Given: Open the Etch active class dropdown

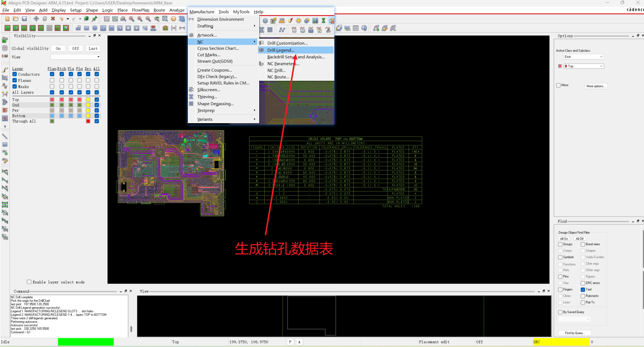Looking at the screenshot, I should coord(584,57).
